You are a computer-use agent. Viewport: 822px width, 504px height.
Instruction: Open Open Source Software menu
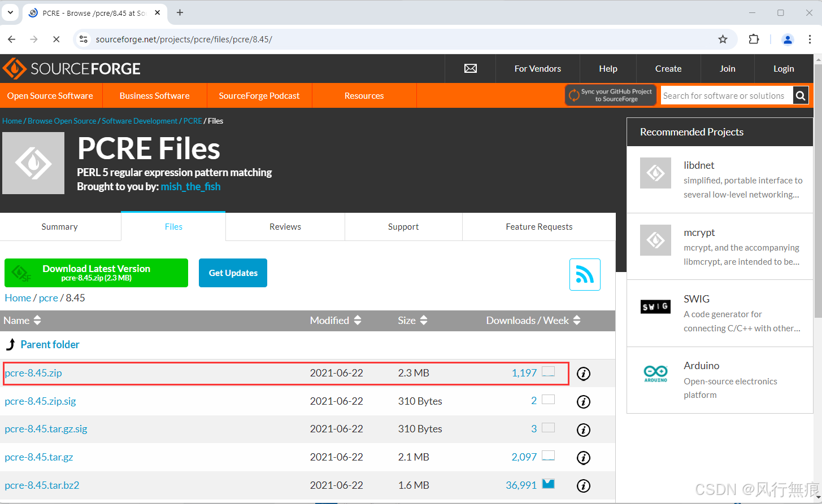pyautogui.click(x=50, y=96)
